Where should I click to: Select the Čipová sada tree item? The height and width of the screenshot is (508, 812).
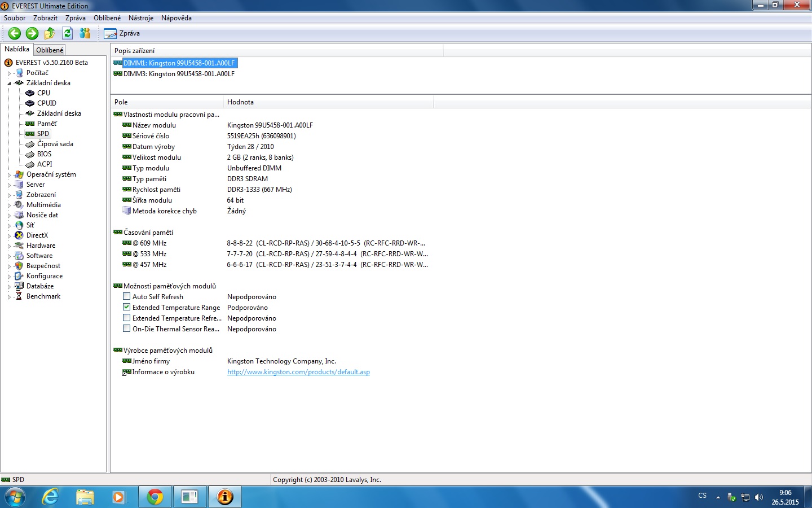(x=55, y=144)
